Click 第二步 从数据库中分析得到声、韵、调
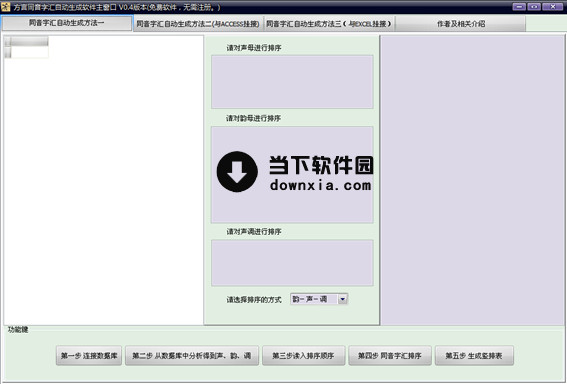Image resolution: width=567 pixels, height=384 pixels. pyautogui.click(x=192, y=355)
